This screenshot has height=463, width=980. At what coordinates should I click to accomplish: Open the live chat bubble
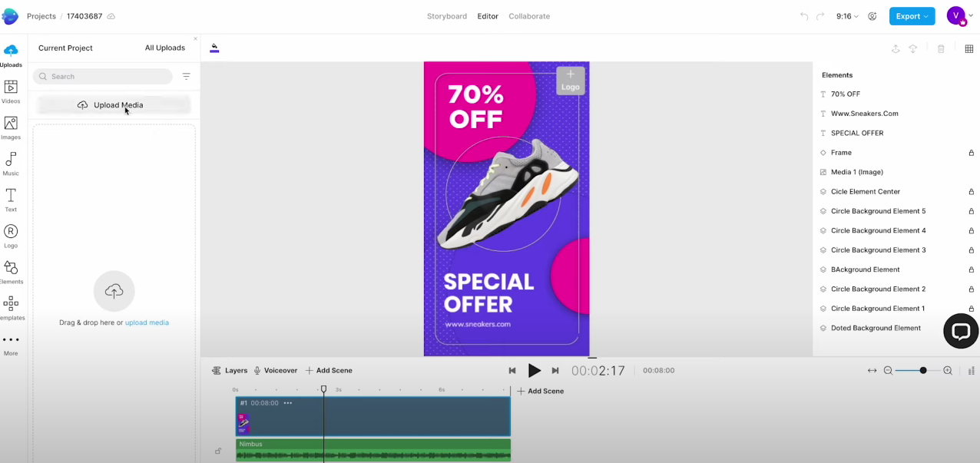[961, 331]
